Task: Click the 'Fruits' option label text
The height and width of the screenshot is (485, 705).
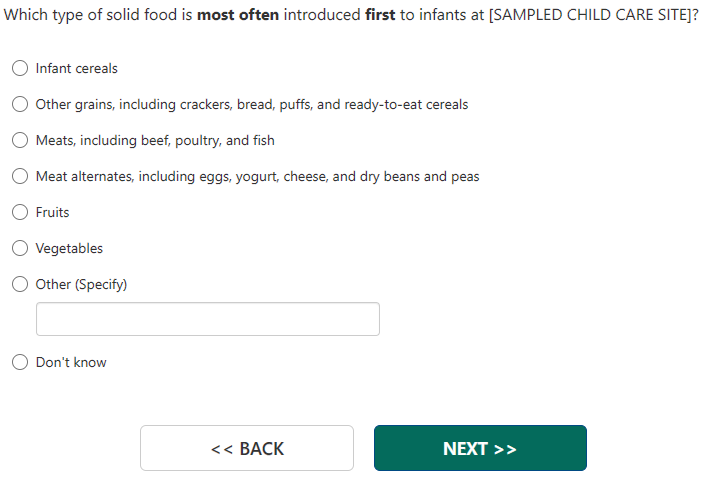Action: click(x=52, y=213)
